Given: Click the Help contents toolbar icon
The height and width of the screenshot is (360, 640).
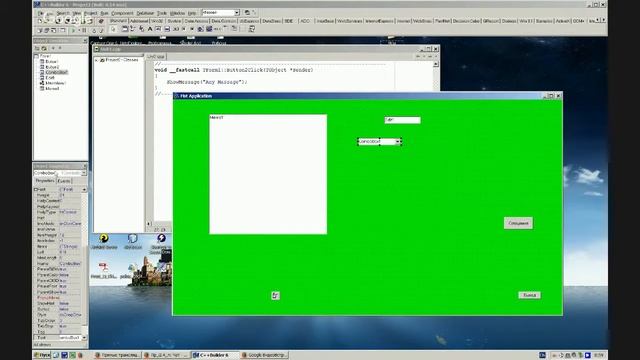Looking at the screenshot, I should 101,21.
